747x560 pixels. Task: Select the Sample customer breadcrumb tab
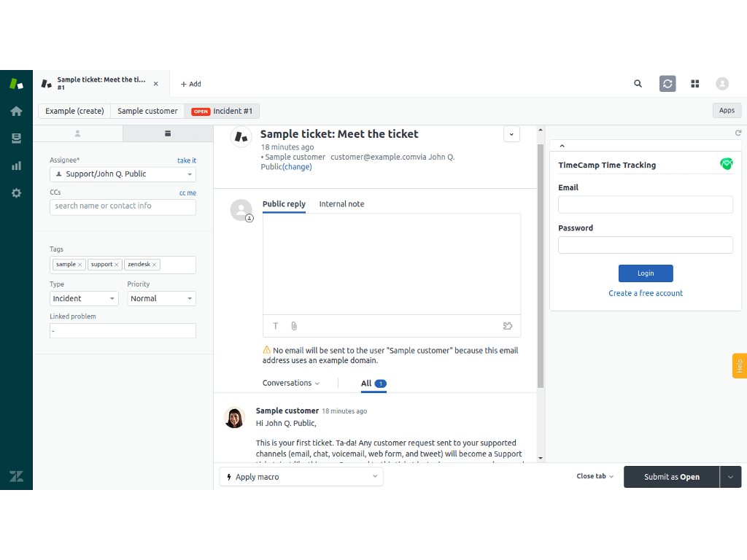(147, 111)
